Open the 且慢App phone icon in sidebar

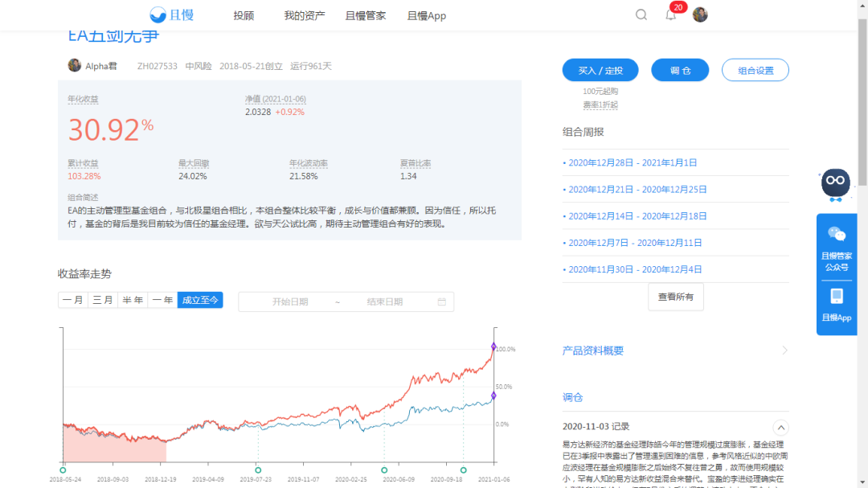pyautogui.click(x=837, y=297)
